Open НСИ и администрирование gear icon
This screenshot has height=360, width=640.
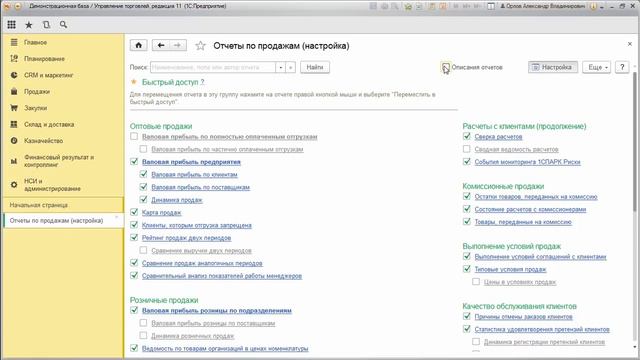tap(14, 184)
